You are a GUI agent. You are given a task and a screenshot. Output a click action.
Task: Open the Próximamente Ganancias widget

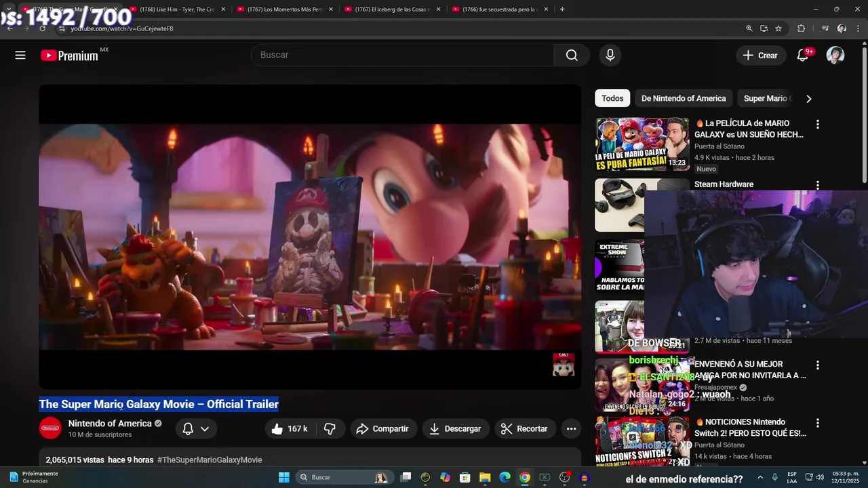click(34, 477)
